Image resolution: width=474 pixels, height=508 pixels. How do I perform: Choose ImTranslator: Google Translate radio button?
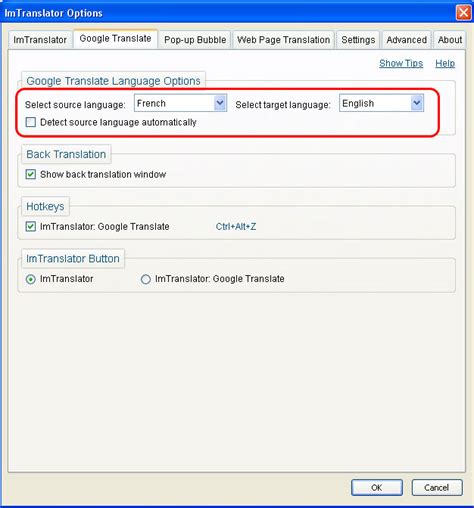pyautogui.click(x=146, y=279)
